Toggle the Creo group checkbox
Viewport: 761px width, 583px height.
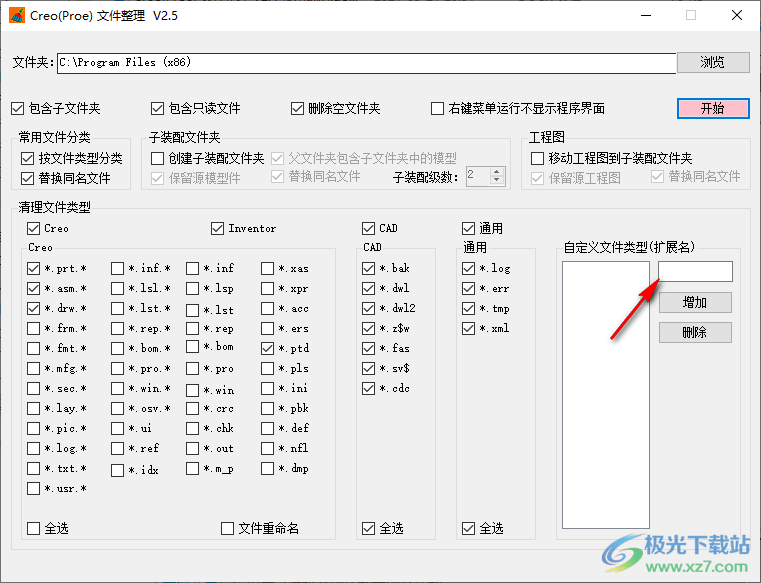tap(33, 228)
